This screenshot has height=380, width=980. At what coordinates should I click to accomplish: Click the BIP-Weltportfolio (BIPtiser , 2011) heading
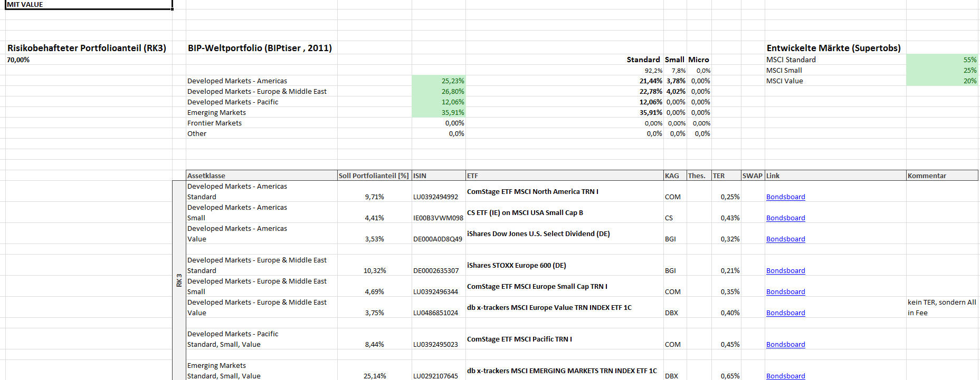point(260,48)
